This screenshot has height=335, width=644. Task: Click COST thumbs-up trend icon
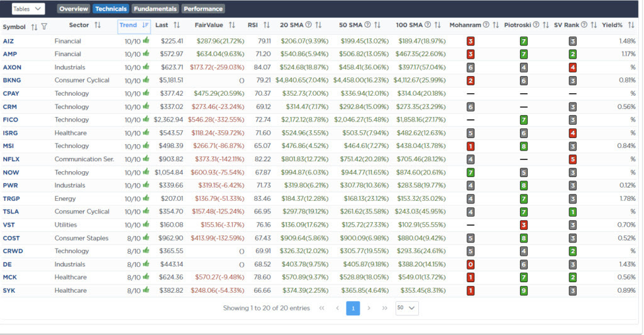(146, 237)
